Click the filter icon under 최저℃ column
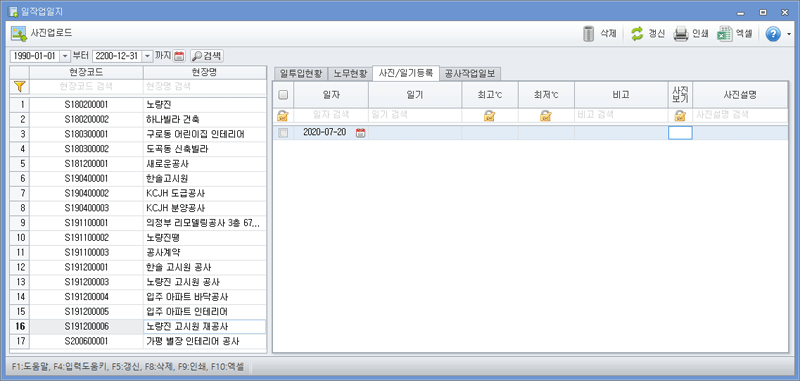 [x=546, y=115]
